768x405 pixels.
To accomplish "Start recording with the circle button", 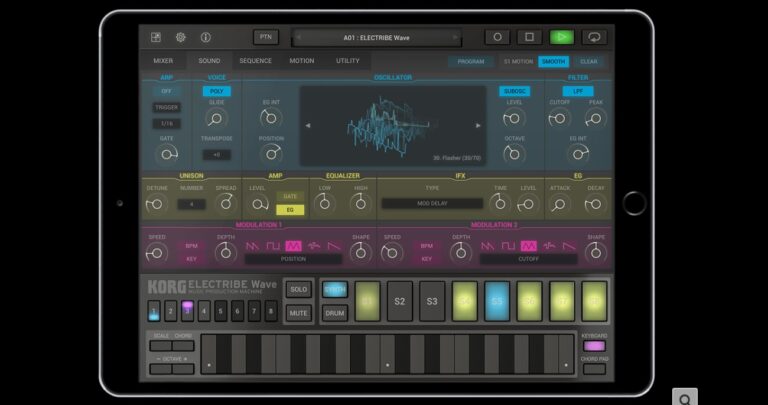I will click(497, 37).
